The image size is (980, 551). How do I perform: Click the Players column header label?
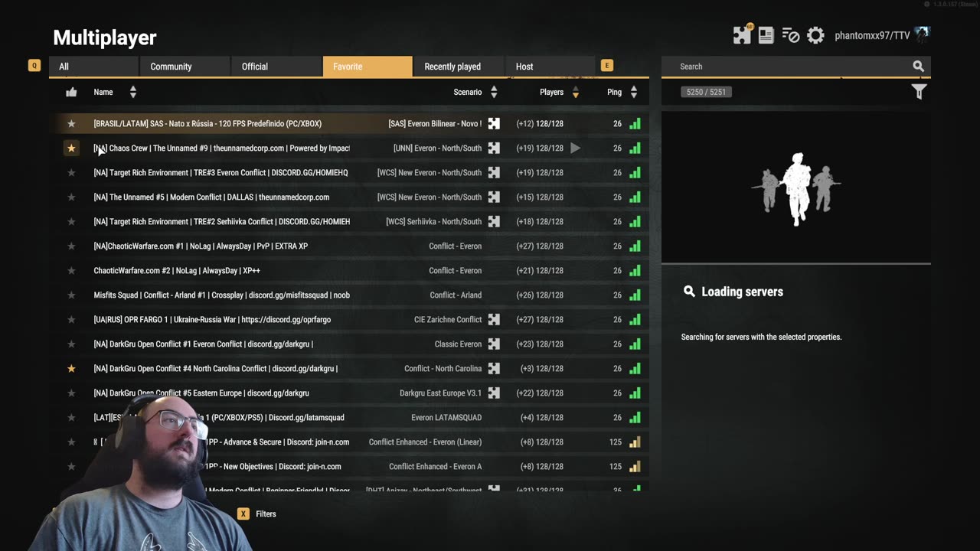551,92
